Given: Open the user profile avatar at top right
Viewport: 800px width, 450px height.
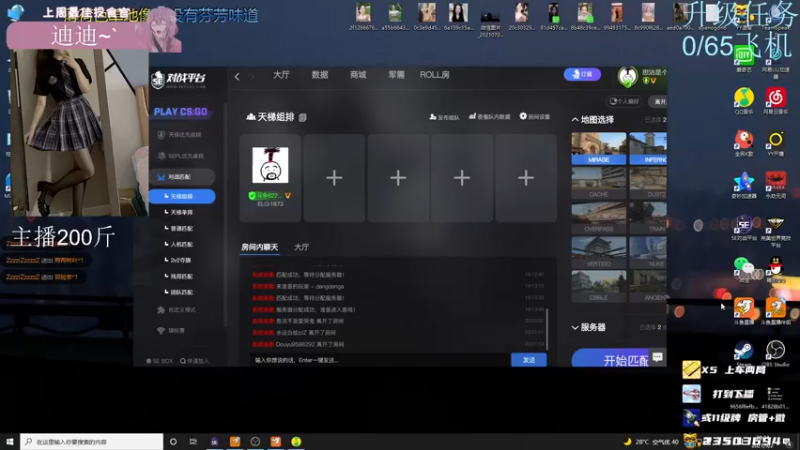Looking at the screenshot, I should [x=627, y=77].
